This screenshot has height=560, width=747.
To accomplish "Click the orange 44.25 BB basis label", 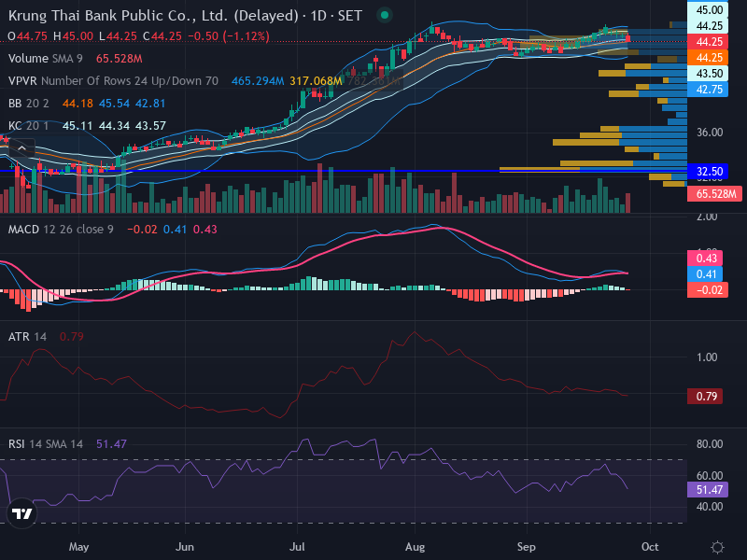I will (x=709, y=58).
